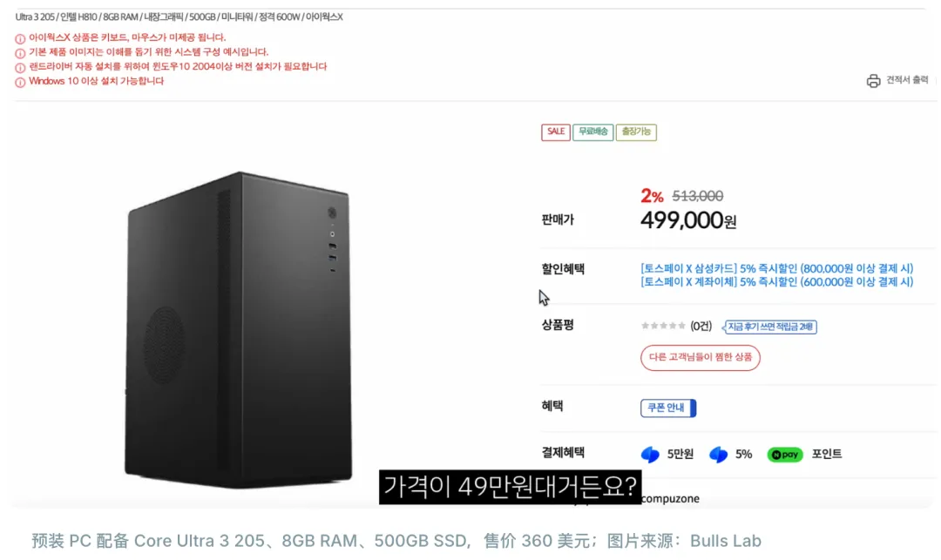Click the green N Pay badge
The height and width of the screenshot is (560, 941).
(784, 455)
